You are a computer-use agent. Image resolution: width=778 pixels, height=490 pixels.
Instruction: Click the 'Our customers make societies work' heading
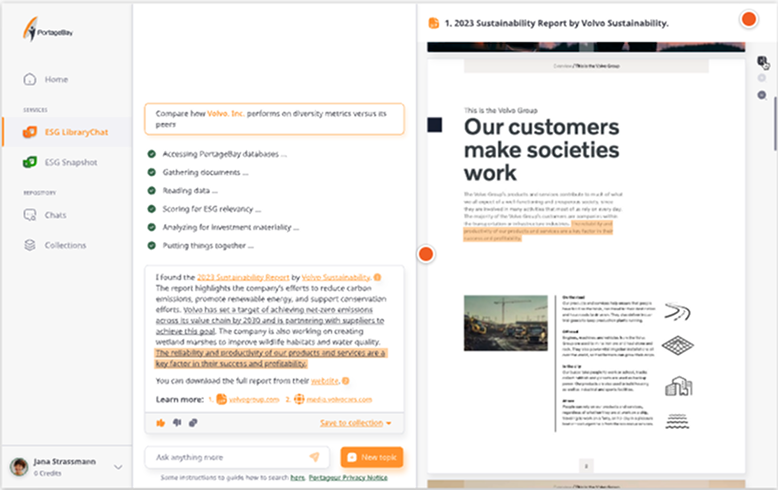(541, 150)
